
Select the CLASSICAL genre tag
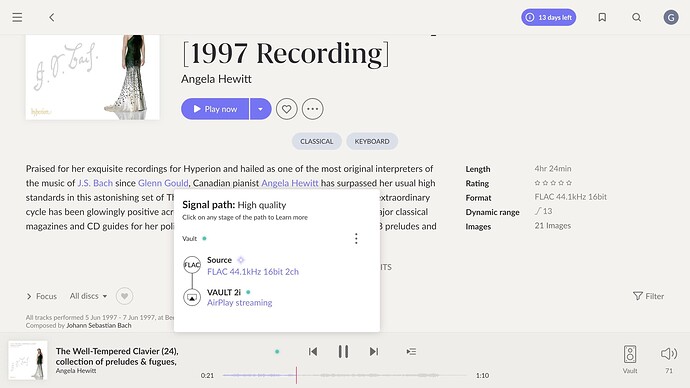coord(316,141)
